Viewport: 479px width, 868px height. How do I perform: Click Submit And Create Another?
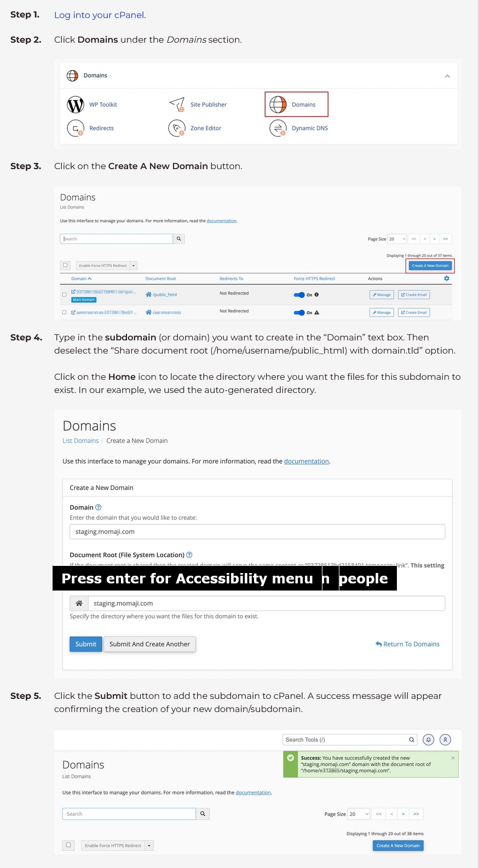(x=149, y=644)
